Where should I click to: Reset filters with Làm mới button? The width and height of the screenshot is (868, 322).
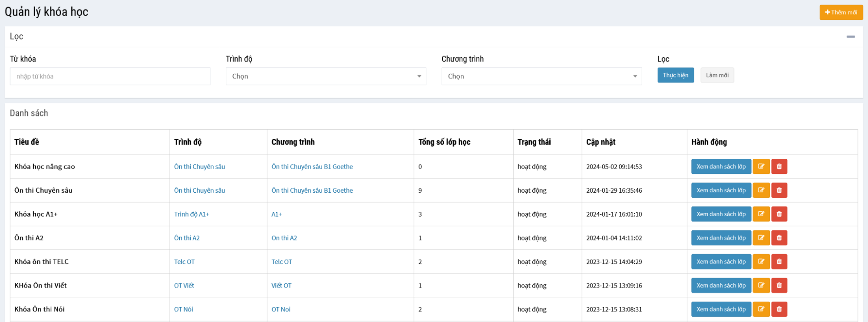[717, 76]
